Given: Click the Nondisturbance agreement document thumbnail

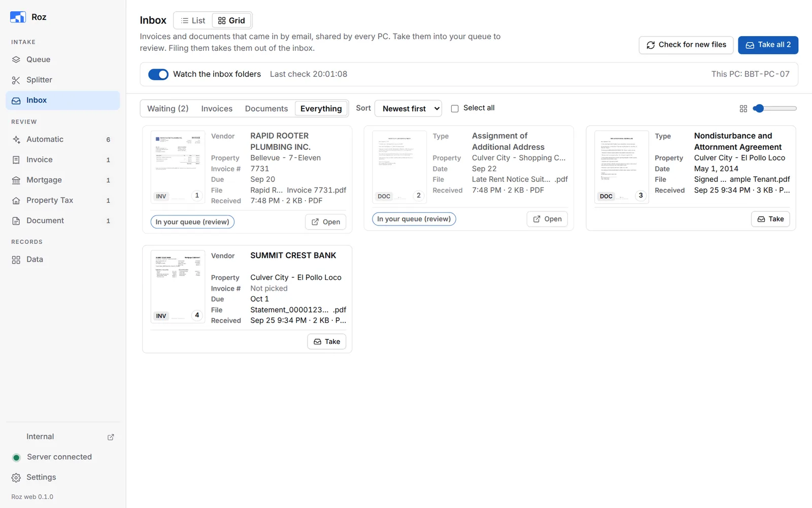Looking at the screenshot, I should point(621,167).
